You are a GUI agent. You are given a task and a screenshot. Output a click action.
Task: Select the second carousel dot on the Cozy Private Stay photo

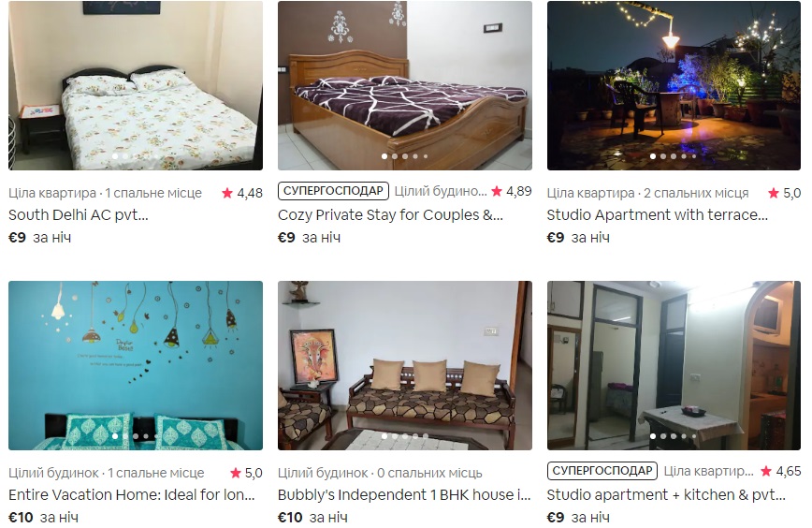[x=395, y=156]
